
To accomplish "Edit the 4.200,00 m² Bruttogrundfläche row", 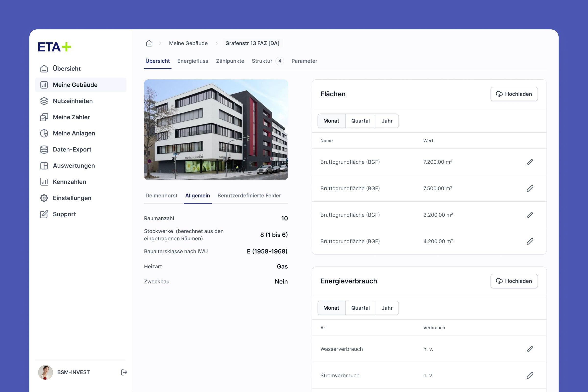I will click(x=530, y=241).
